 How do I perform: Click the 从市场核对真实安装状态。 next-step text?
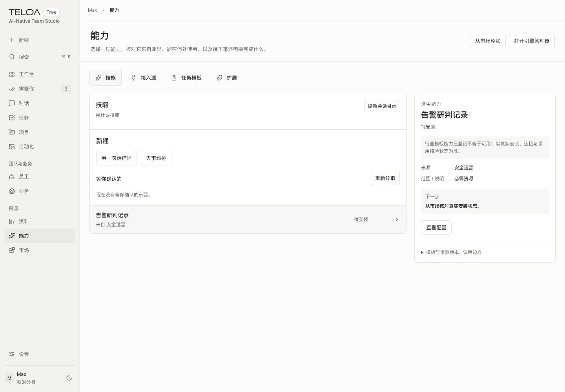click(x=454, y=206)
